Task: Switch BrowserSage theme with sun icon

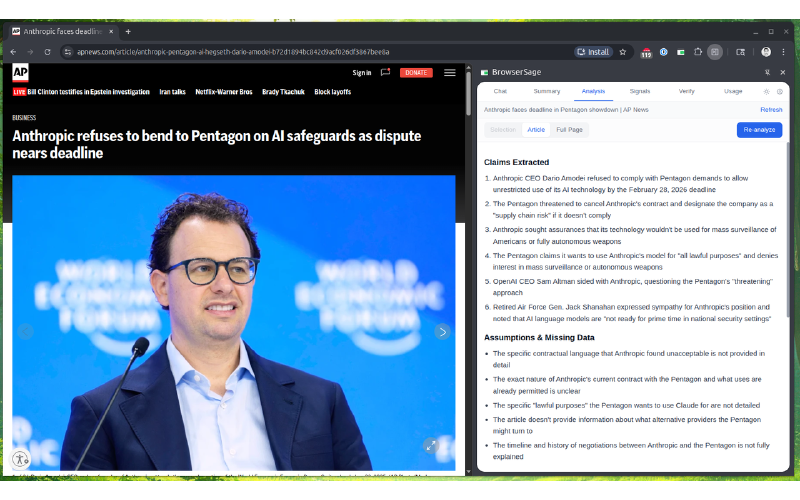Action: coord(766,92)
